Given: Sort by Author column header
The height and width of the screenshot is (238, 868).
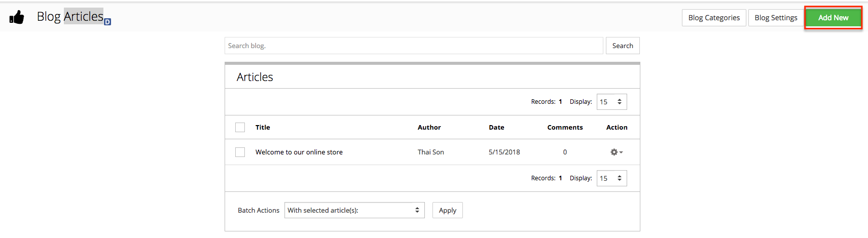Looking at the screenshot, I should [429, 127].
